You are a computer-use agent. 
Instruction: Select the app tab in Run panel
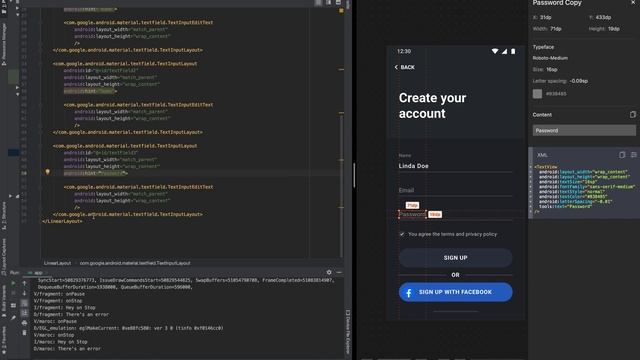[x=36, y=272]
